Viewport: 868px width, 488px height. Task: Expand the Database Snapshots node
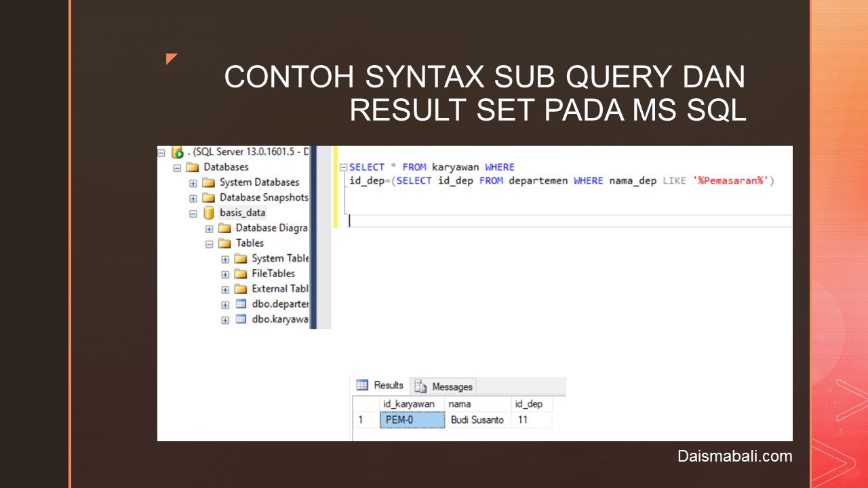coord(193,199)
